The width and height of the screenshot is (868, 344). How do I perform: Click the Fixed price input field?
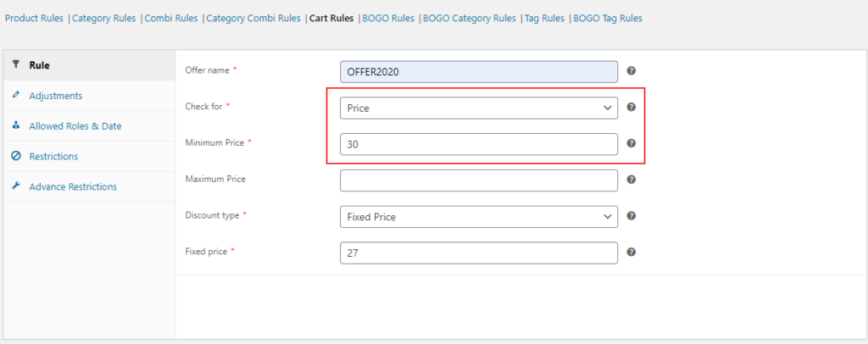[x=478, y=253]
